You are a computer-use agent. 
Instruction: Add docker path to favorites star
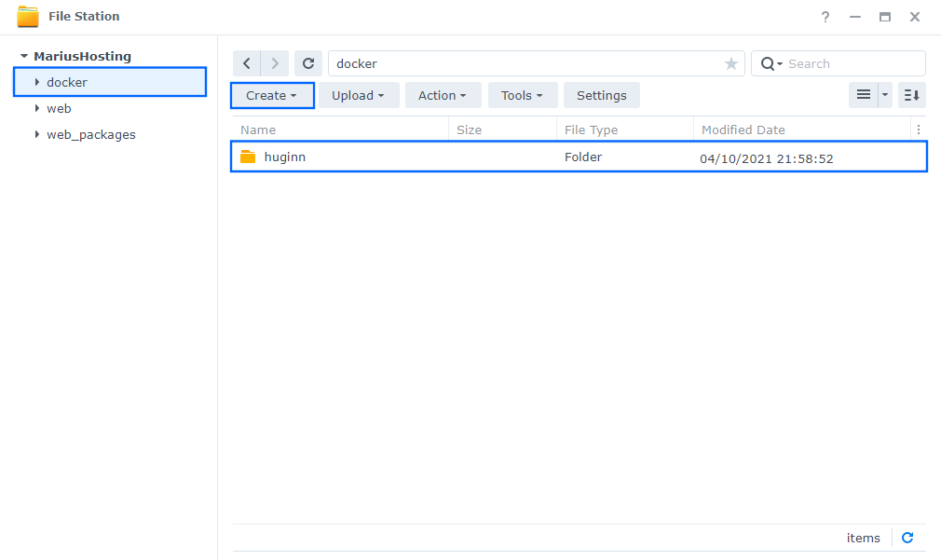click(x=731, y=63)
